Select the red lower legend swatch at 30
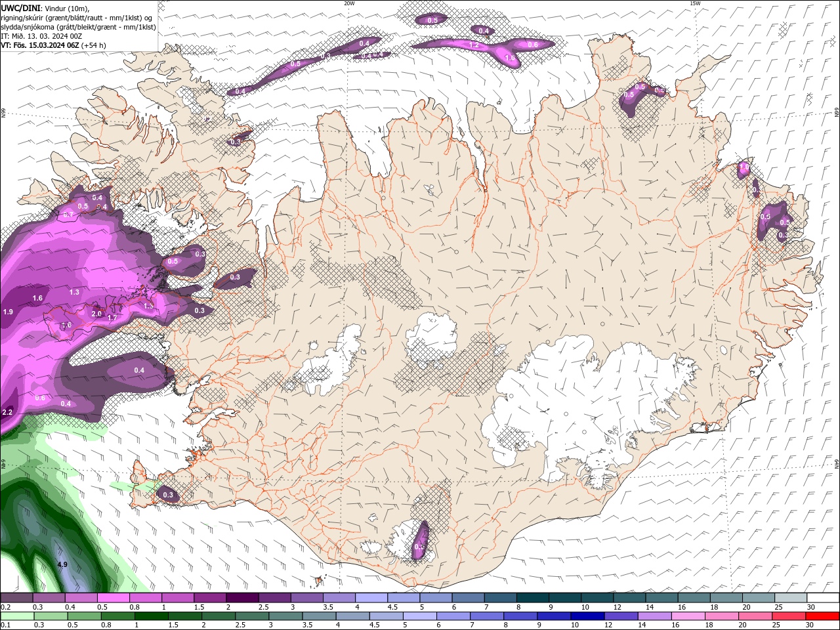This screenshot has width=840, height=630. click(x=822, y=616)
